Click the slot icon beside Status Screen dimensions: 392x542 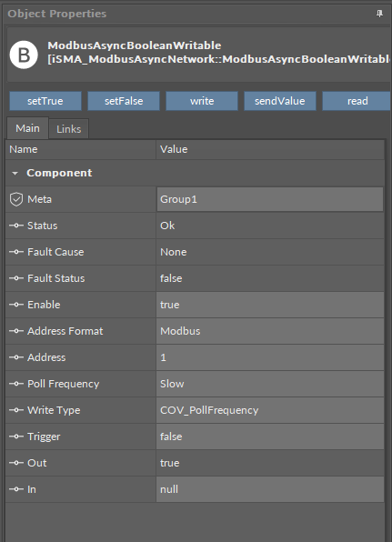(x=16, y=226)
